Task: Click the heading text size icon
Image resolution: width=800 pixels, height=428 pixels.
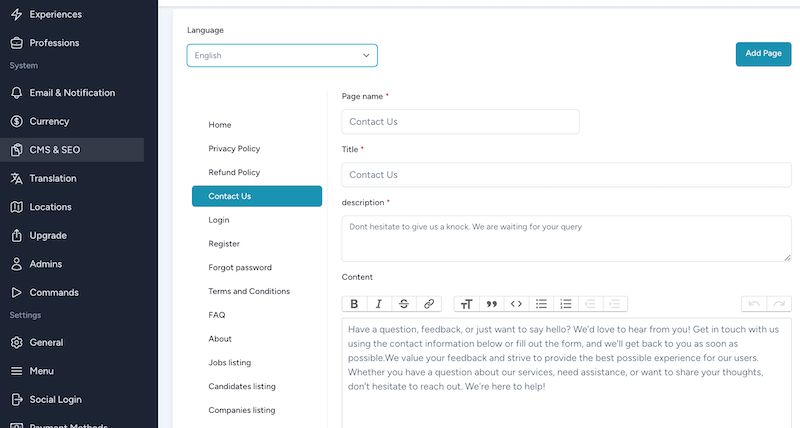Action: (x=466, y=304)
